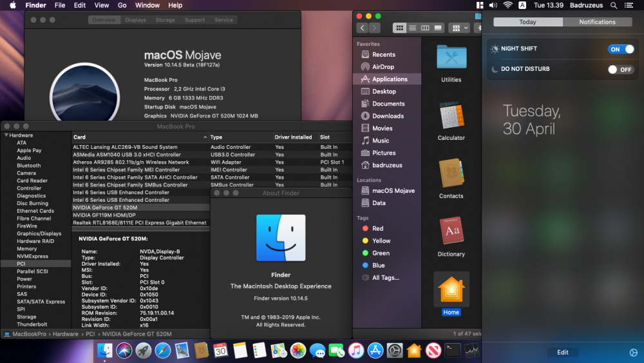Open Terminal in Dock
644x363 pixels.
pyautogui.click(x=452, y=350)
